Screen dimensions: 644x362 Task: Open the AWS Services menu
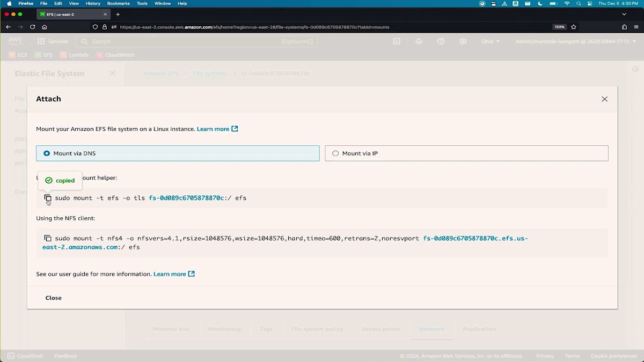[x=53, y=41]
